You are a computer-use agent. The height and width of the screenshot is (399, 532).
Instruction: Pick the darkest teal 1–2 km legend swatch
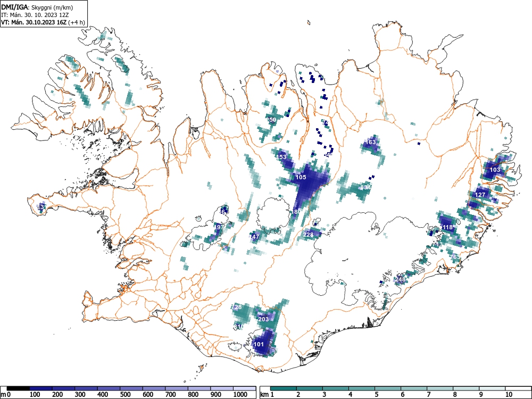pos(284,388)
